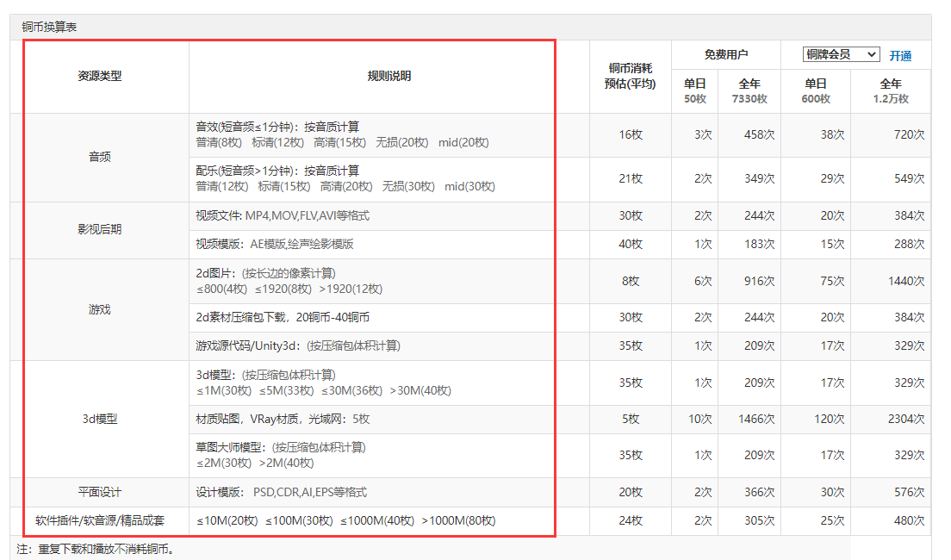
Task: Click the member 全年 1.2万枚 header
Action: [x=891, y=91]
